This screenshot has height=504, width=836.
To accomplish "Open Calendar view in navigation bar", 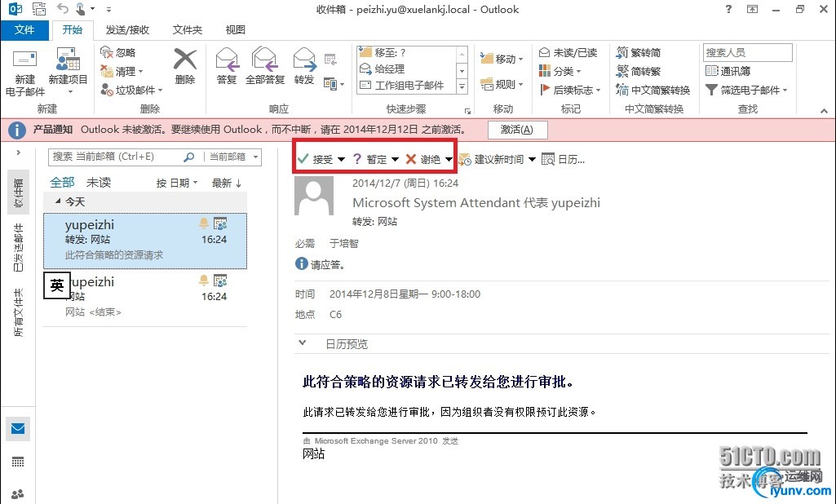I will click(x=18, y=462).
